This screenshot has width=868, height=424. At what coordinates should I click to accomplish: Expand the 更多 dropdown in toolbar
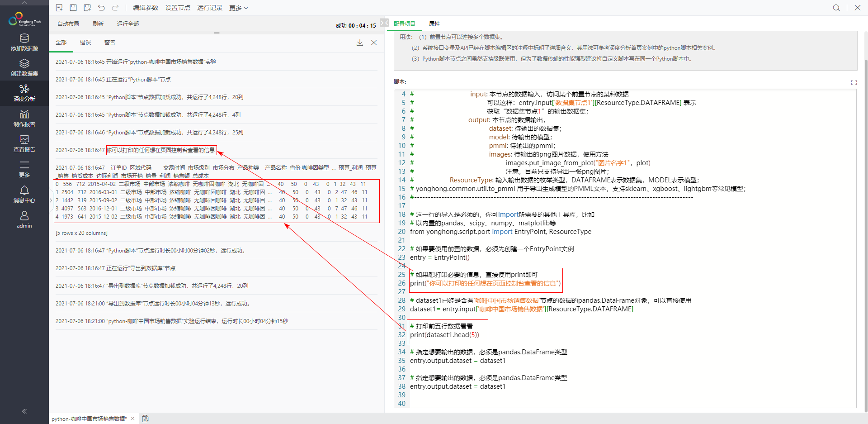(x=238, y=8)
